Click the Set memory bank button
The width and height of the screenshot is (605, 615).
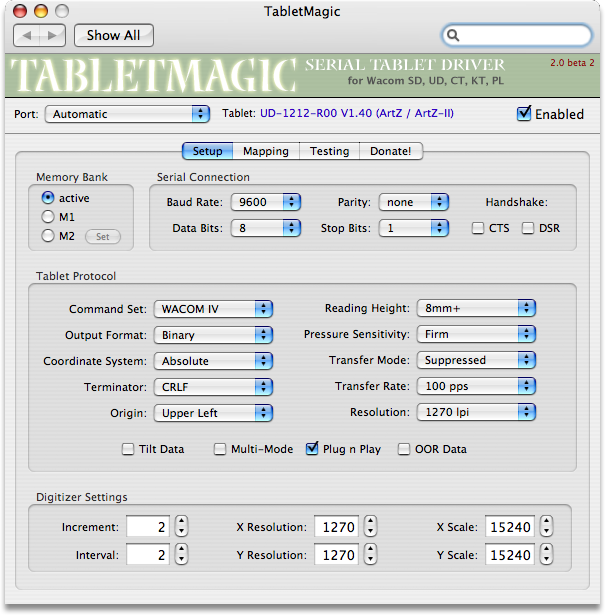pos(103,237)
